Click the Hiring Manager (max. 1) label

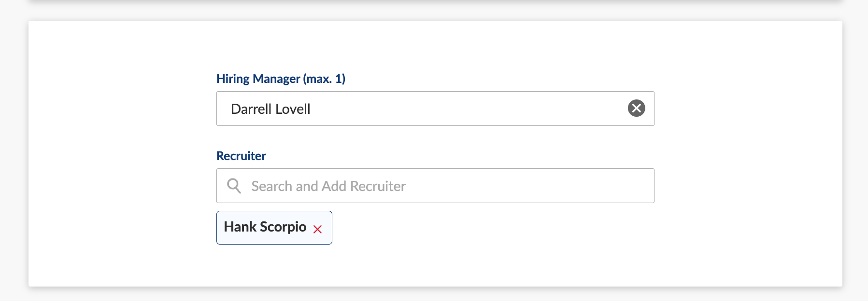click(281, 79)
